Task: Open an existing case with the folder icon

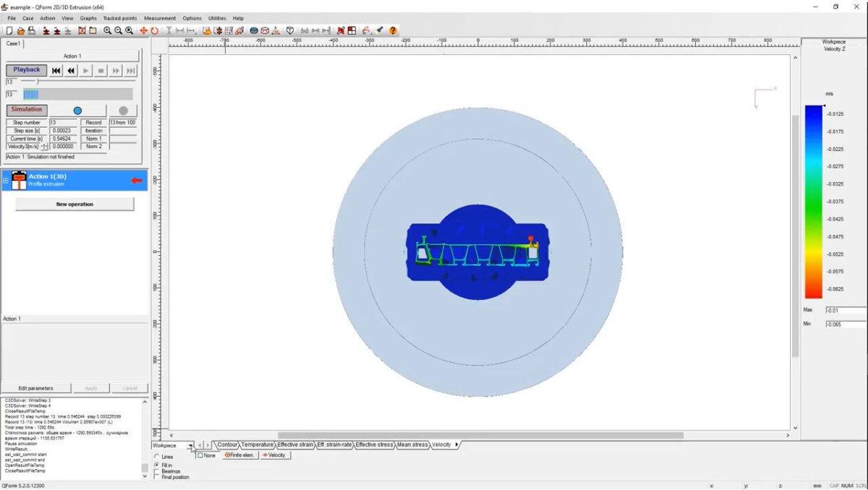Action: 20,31
